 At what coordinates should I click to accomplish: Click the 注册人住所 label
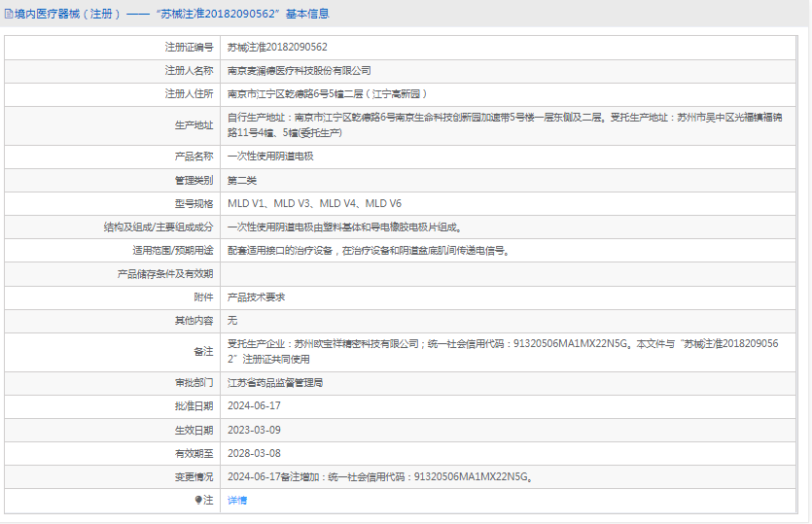tap(189, 93)
